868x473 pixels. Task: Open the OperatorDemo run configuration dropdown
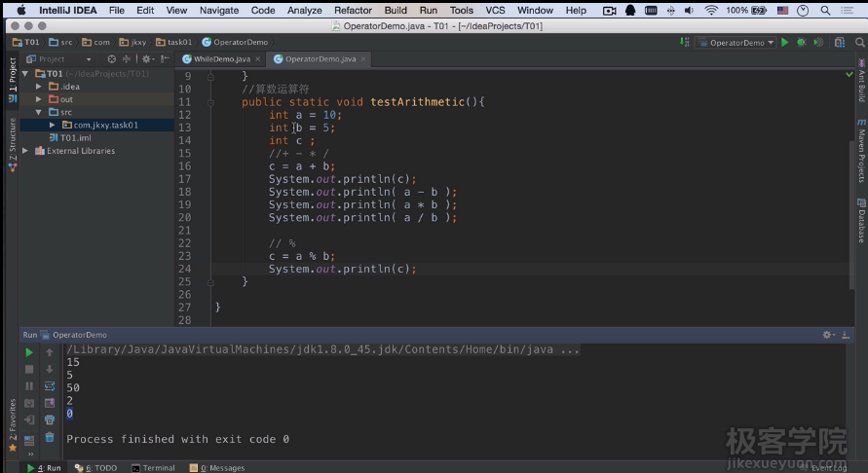[x=736, y=43]
